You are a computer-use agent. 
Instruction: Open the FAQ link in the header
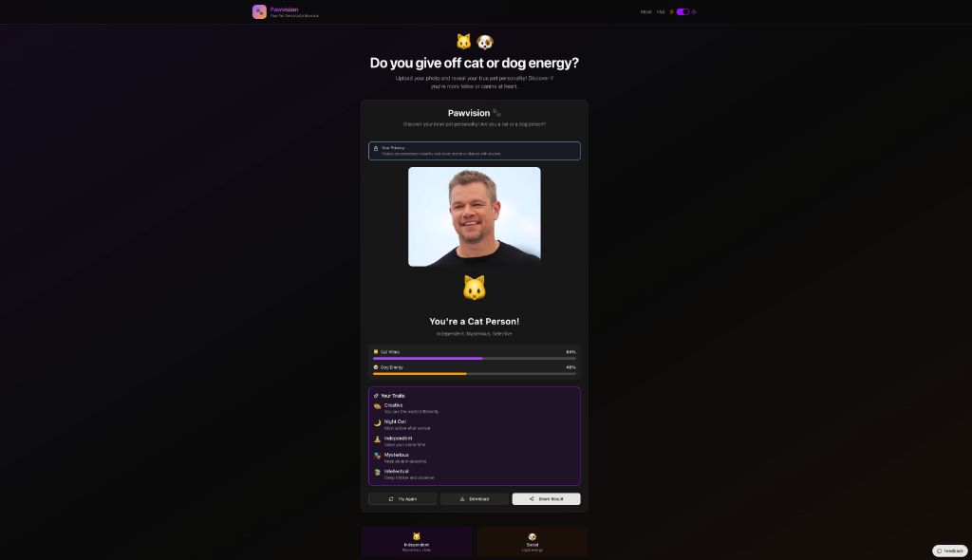coord(661,11)
